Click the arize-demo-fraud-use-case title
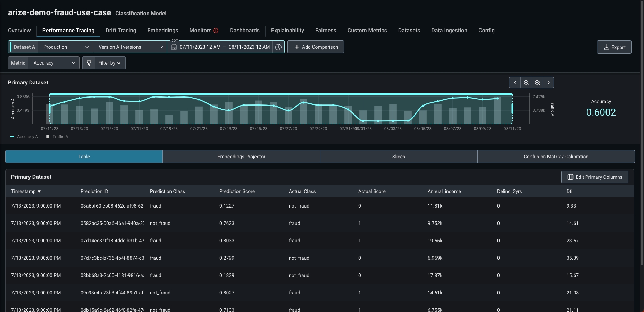This screenshot has width=644, height=312. pos(59,12)
